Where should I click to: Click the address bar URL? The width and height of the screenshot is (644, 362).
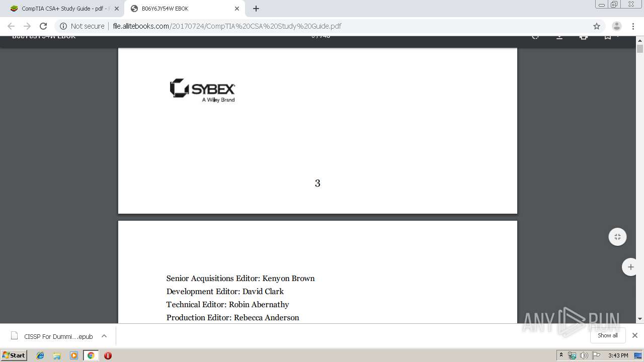(x=227, y=26)
